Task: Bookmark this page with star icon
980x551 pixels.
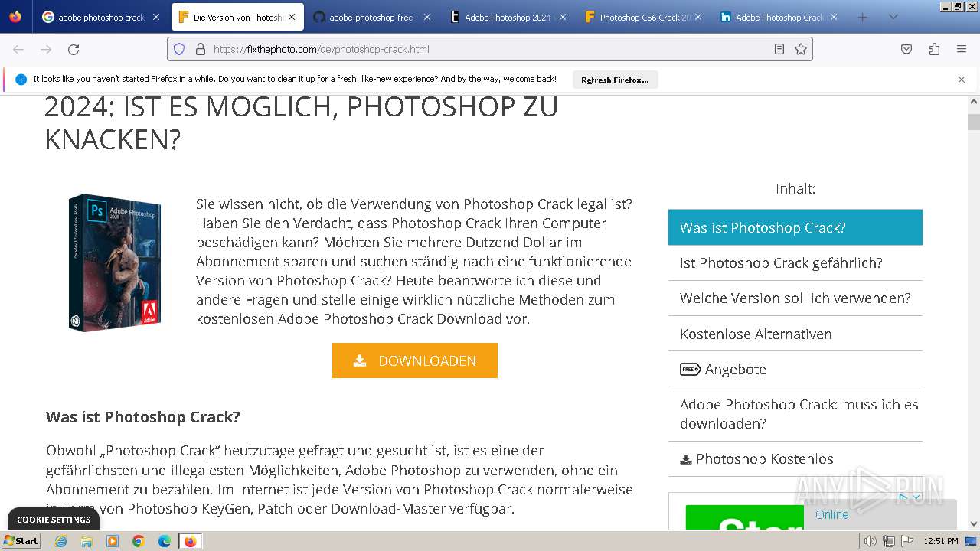Action: click(x=801, y=49)
